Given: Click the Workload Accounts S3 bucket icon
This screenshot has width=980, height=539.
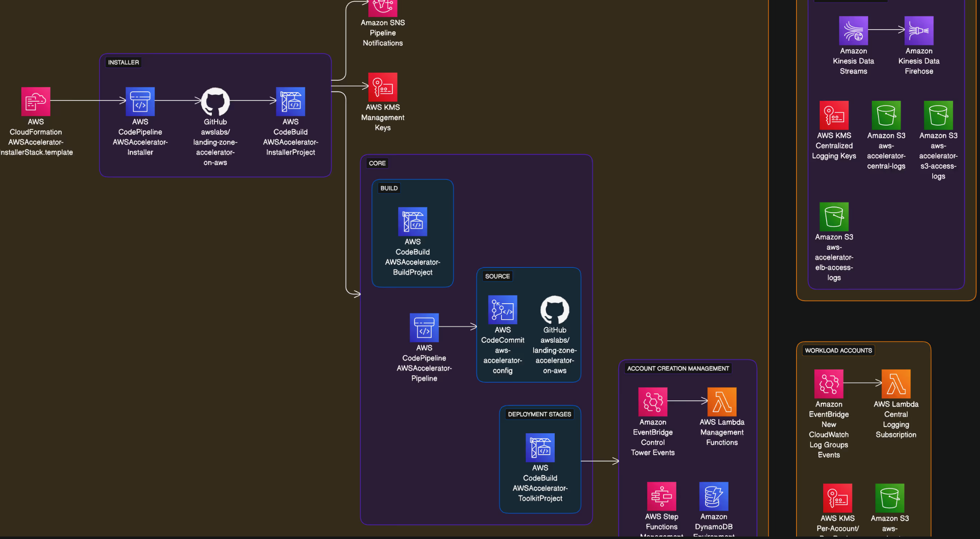Looking at the screenshot, I should point(890,498).
